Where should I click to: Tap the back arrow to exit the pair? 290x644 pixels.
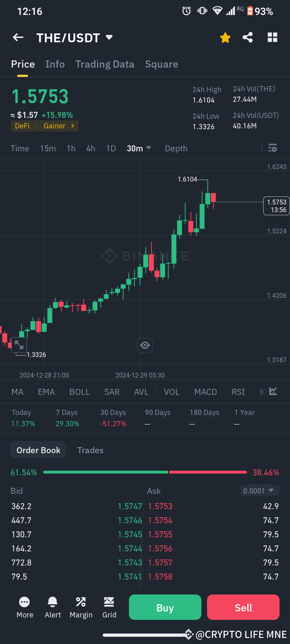pyautogui.click(x=18, y=37)
